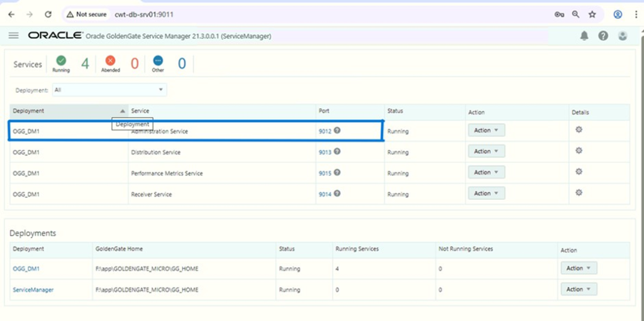
Task: Open port 9015 link
Action: tap(325, 173)
